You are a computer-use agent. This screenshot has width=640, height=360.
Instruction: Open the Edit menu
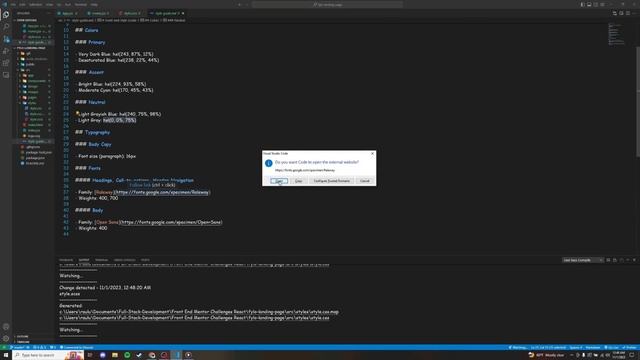point(22,4)
